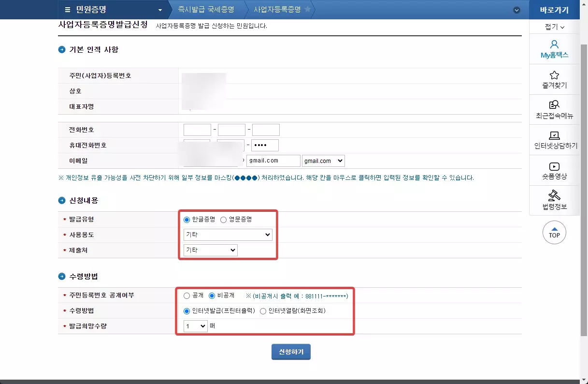Click 주민등록번호 공개여부 label

click(x=101, y=295)
